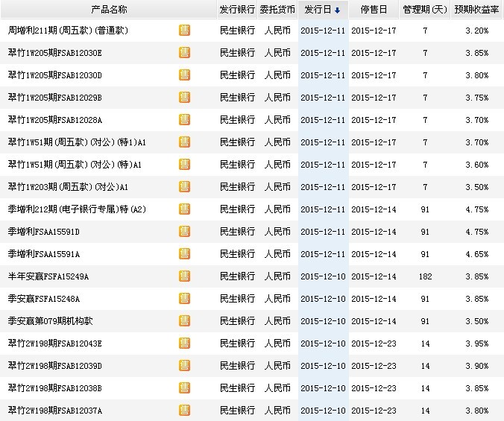Click 人民币 in the 季安赢第079期机构款 row
This screenshot has height=421, width=504.
pyautogui.click(x=277, y=321)
